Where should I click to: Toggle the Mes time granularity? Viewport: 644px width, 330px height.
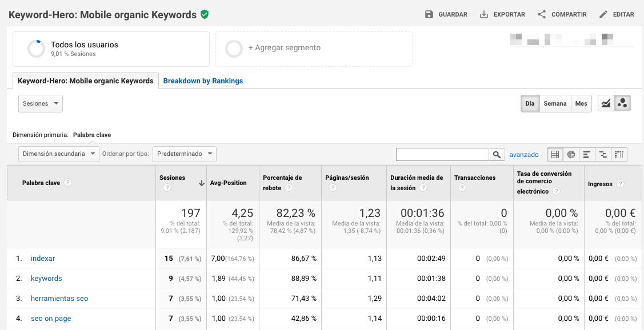tap(581, 103)
